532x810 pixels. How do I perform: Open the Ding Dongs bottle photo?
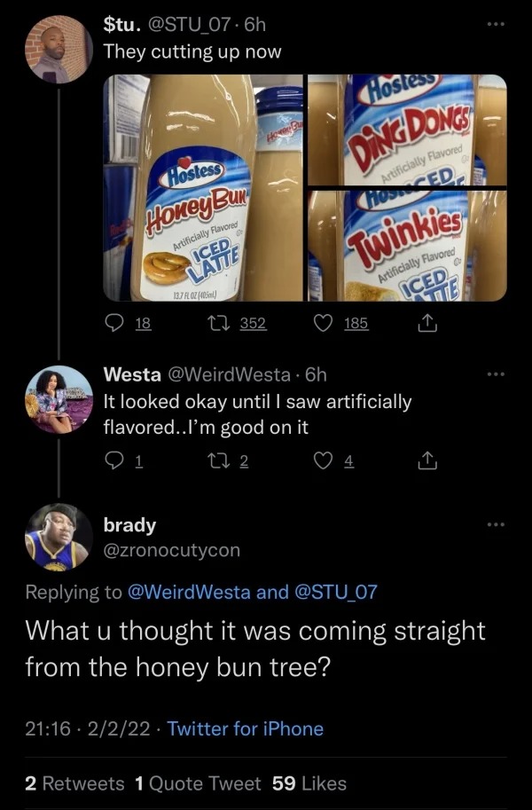(x=407, y=130)
